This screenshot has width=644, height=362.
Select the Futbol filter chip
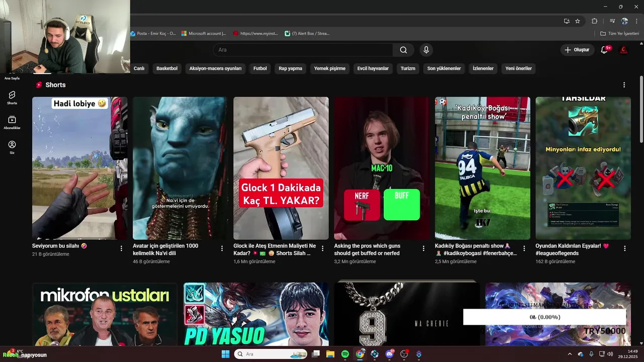260,68
